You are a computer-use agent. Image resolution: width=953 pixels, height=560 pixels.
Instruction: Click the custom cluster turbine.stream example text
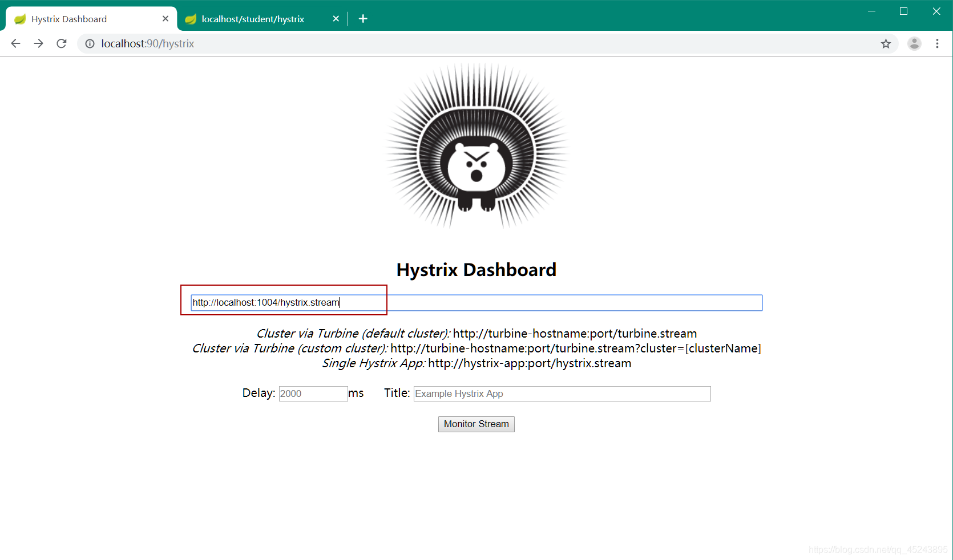click(x=476, y=348)
